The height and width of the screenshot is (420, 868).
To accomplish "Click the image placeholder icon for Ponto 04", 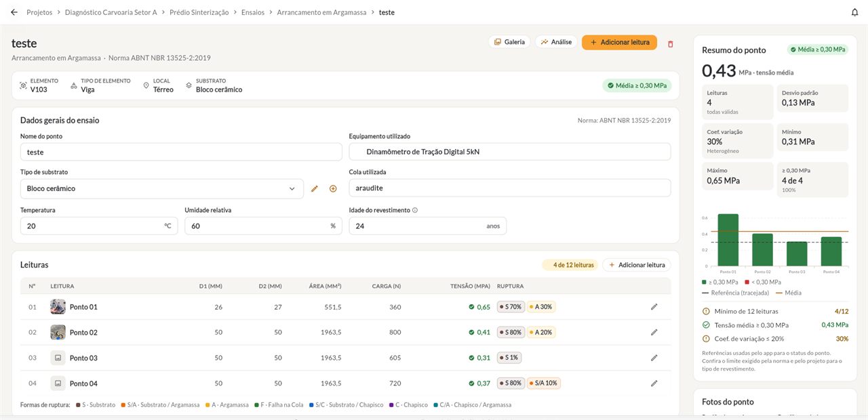I will pyautogui.click(x=58, y=383).
